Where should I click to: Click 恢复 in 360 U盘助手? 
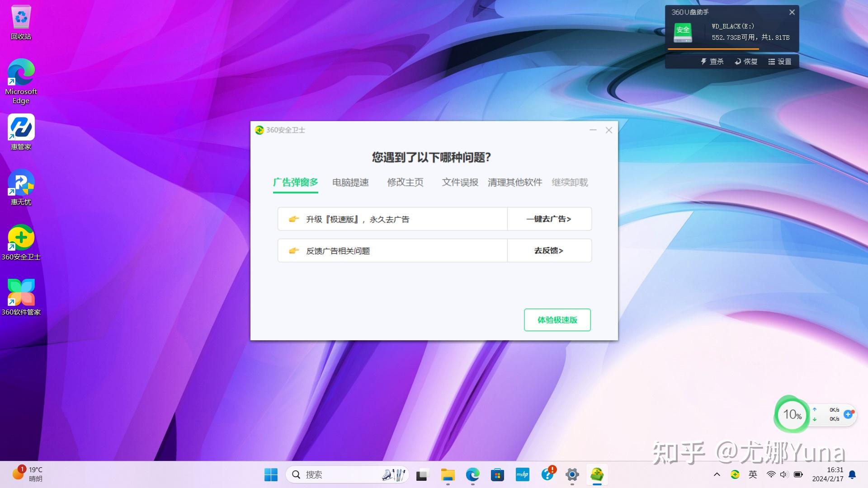click(x=746, y=61)
